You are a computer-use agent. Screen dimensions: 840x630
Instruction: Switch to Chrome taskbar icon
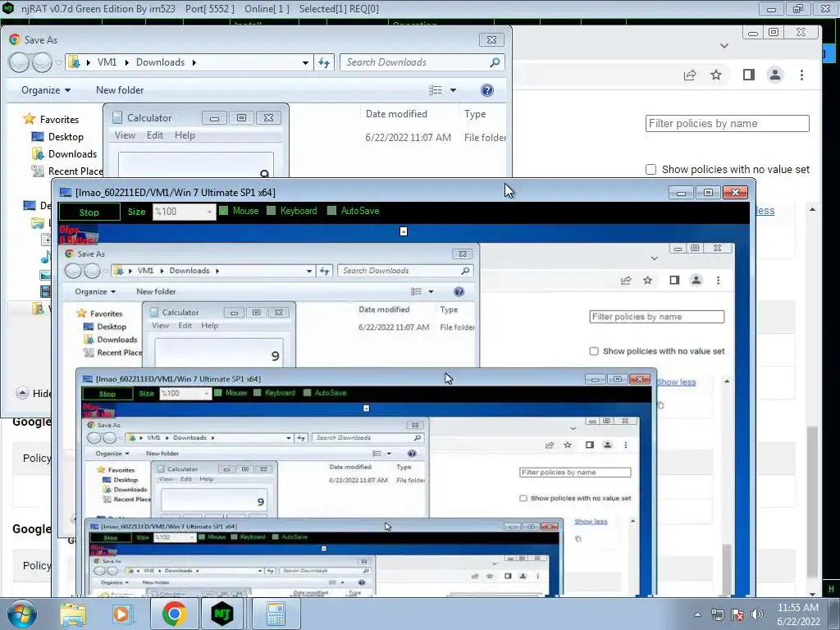click(174, 614)
